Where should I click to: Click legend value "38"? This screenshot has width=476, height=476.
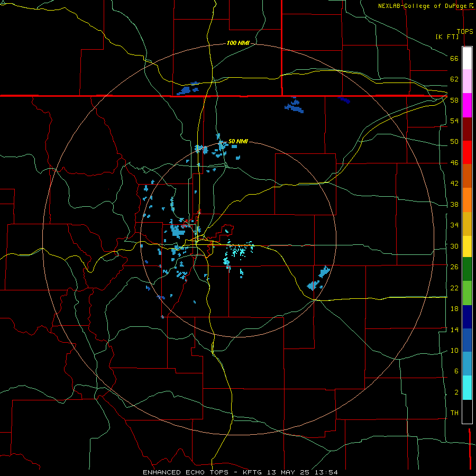pyautogui.click(x=454, y=204)
